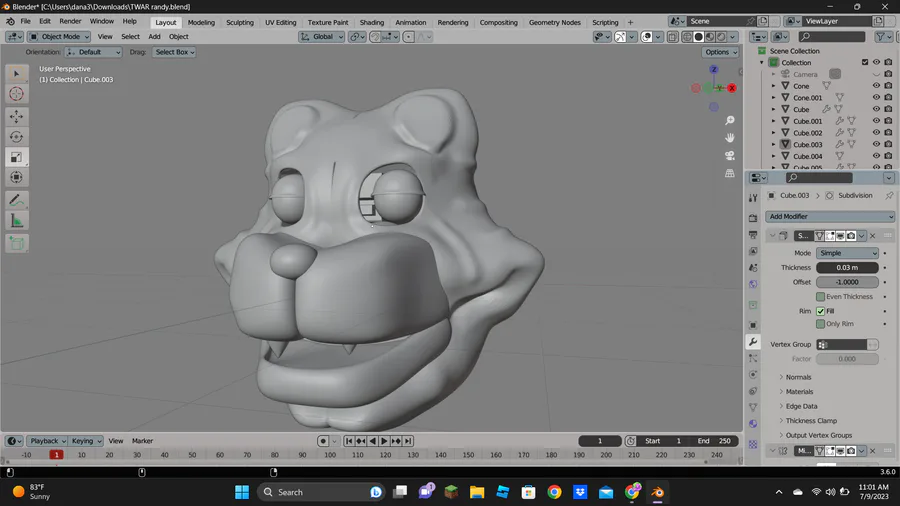Open the Modifiers wrench properties tab
900x506 pixels.
[753, 342]
